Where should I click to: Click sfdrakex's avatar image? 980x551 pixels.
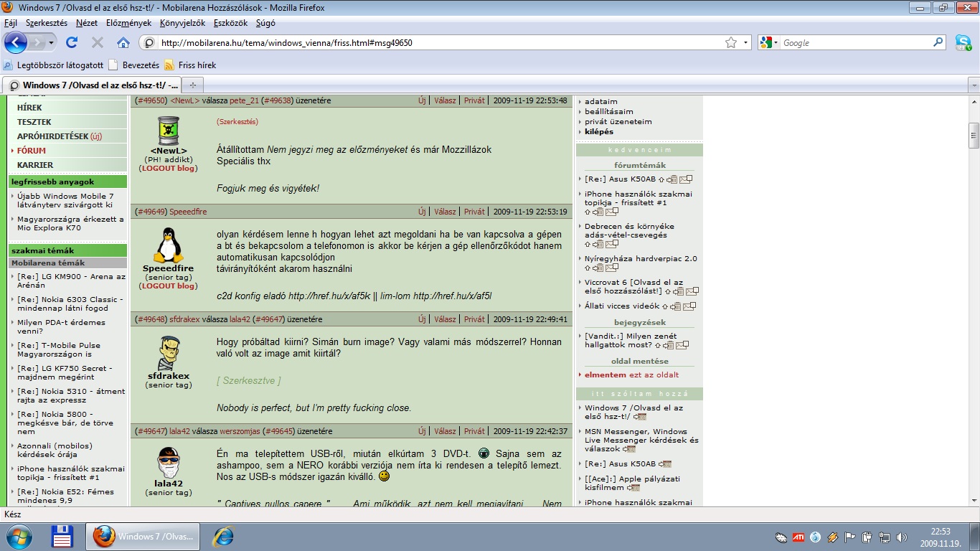pyautogui.click(x=169, y=353)
